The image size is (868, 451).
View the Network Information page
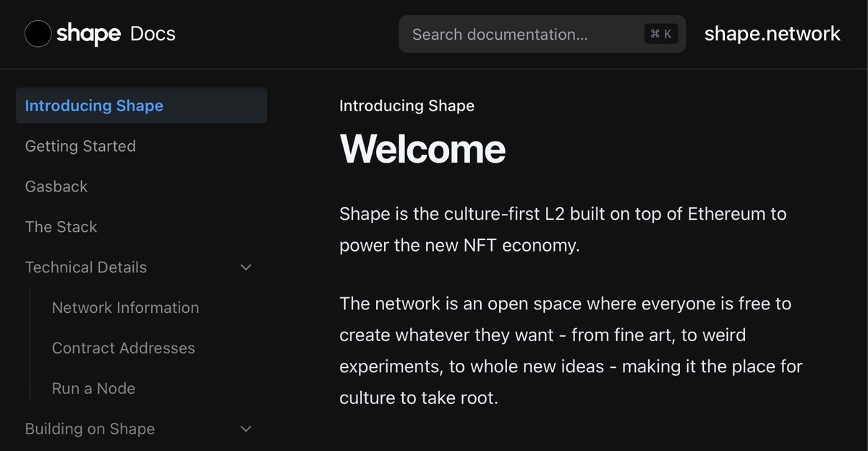(x=125, y=307)
